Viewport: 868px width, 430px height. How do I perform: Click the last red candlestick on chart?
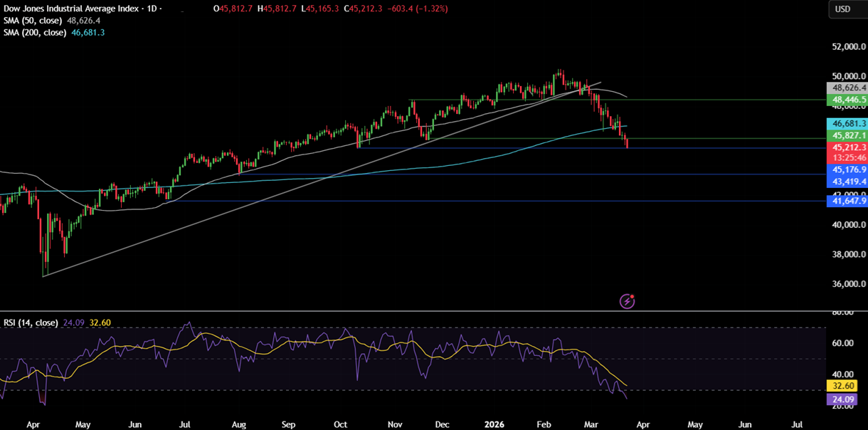[x=627, y=143]
